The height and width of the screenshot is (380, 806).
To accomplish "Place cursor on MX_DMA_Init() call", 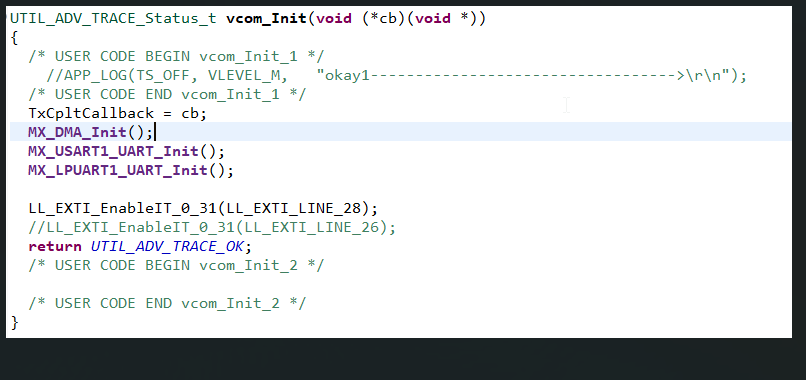I will [91, 132].
